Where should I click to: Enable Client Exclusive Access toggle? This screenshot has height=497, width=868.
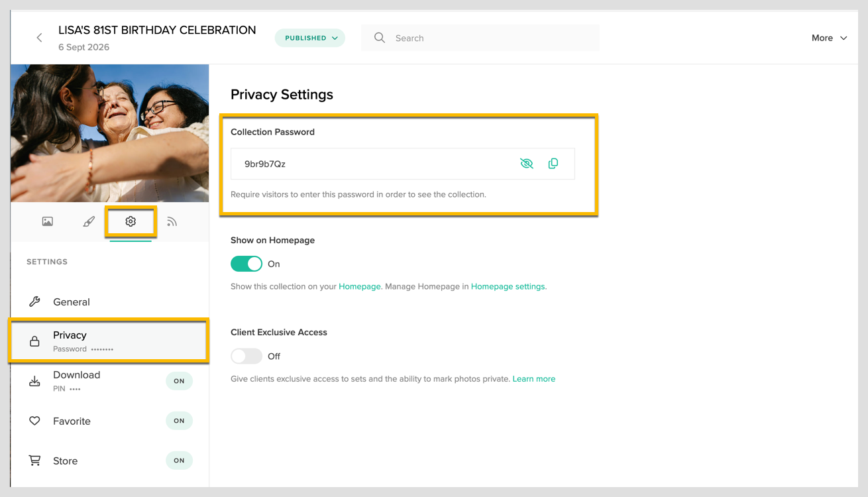tap(246, 356)
